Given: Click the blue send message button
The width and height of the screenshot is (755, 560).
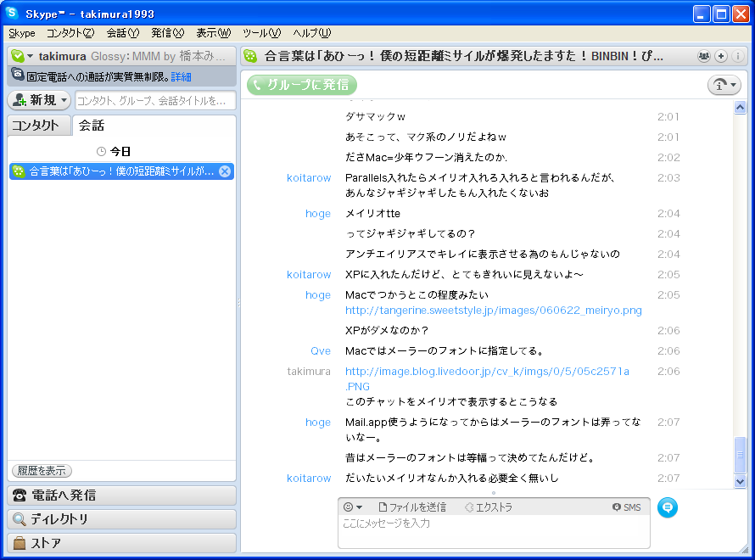Looking at the screenshot, I should click(x=668, y=507).
